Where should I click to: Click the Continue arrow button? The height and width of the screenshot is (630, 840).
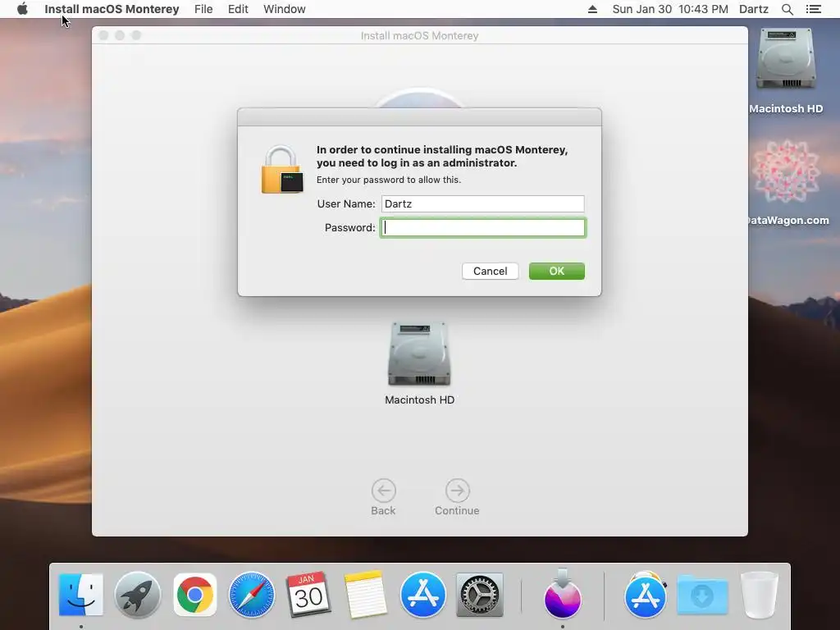click(458, 491)
